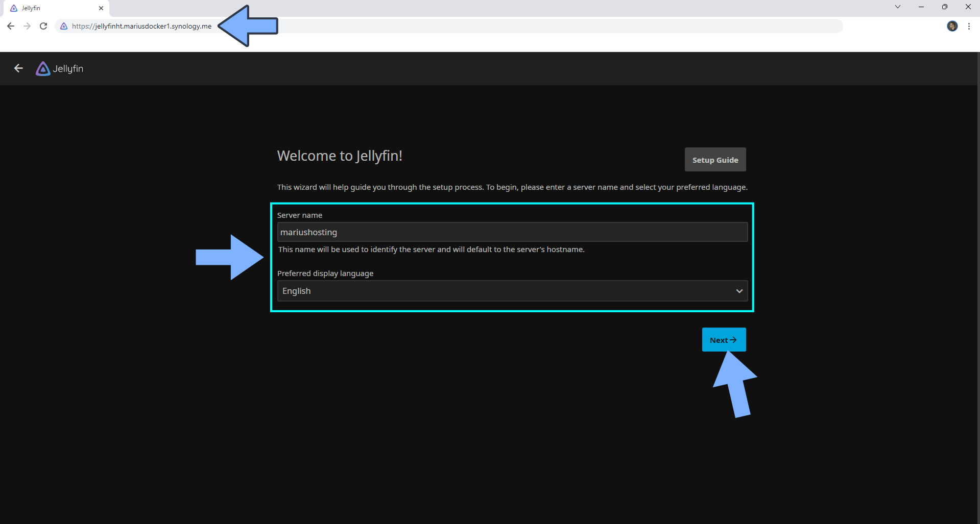980x524 pixels.
Task: Click the browser back navigation arrow
Action: [11, 26]
